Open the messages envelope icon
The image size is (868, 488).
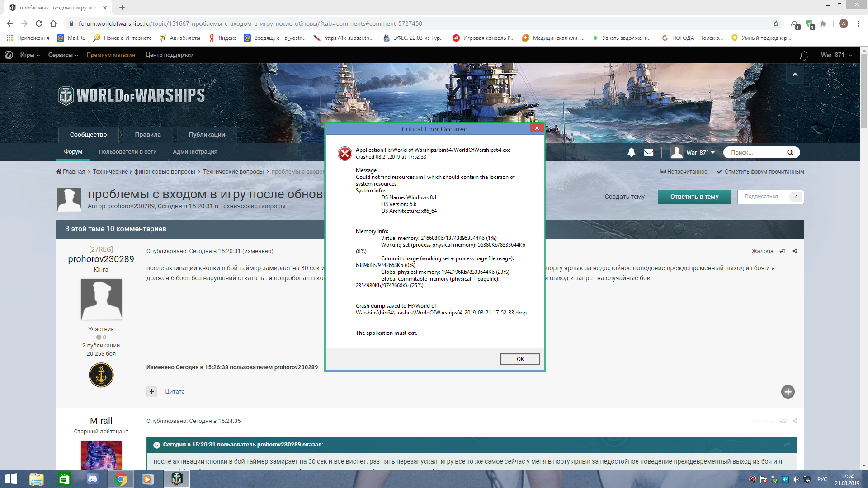pyautogui.click(x=649, y=152)
